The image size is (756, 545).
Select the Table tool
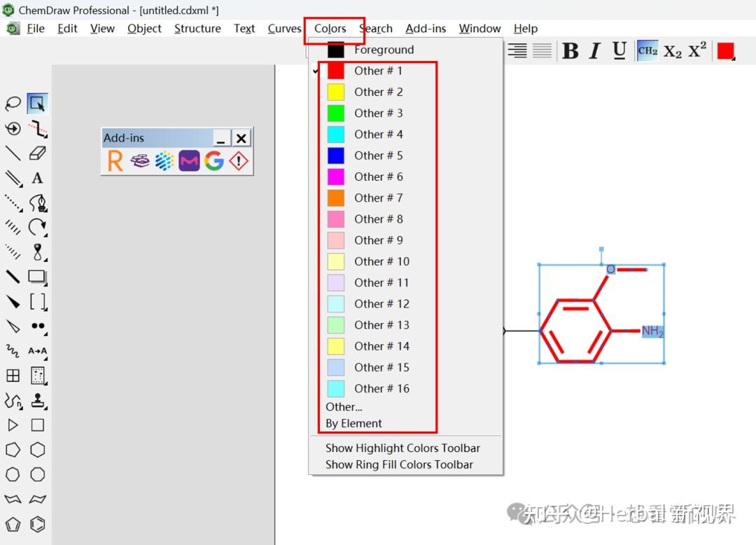[13, 375]
